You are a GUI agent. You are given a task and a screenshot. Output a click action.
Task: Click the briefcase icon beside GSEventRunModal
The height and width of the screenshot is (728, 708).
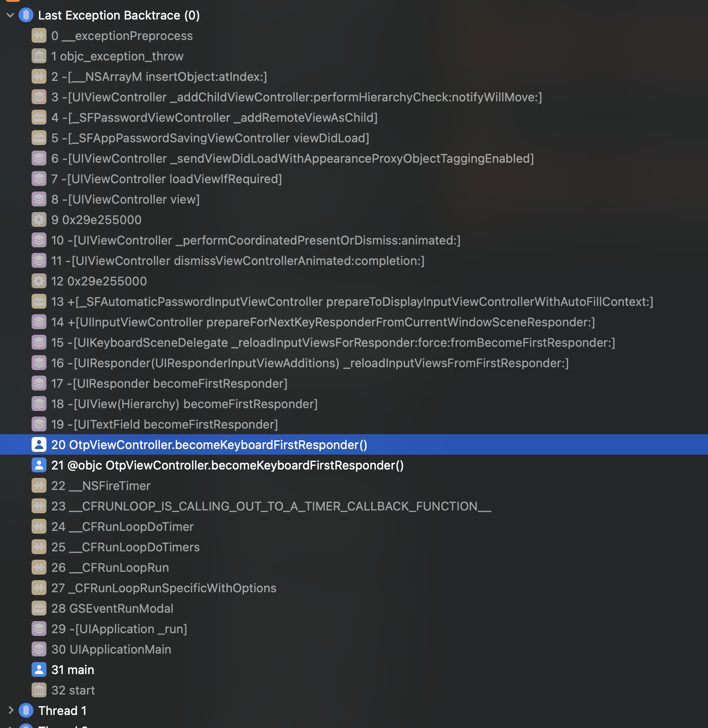coord(39,608)
